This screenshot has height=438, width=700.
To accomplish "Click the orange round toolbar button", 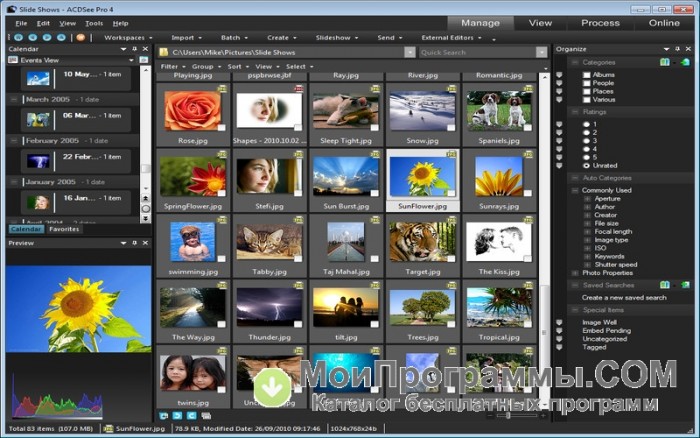I will pos(81,38).
